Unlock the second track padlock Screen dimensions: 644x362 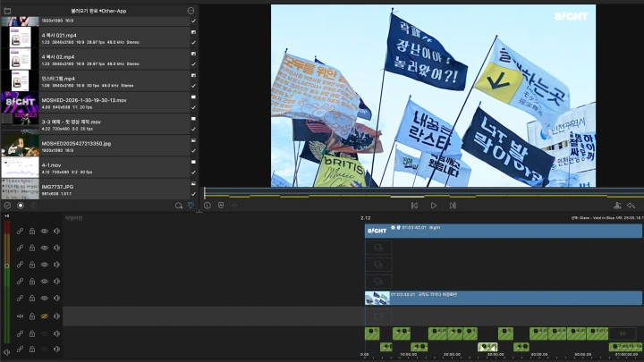pos(32,248)
